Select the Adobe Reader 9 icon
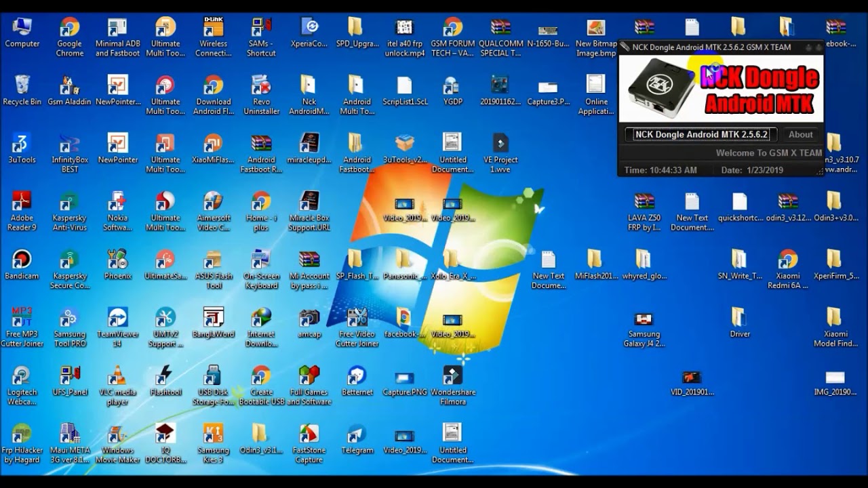Image resolution: width=868 pixels, height=488 pixels. (22, 211)
